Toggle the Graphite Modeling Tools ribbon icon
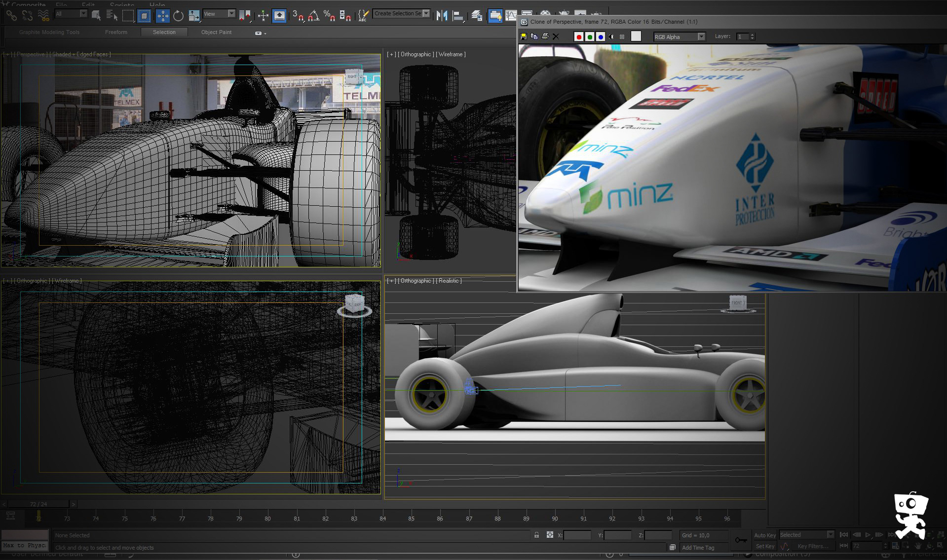The width and height of the screenshot is (947, 560). point(495,16)
